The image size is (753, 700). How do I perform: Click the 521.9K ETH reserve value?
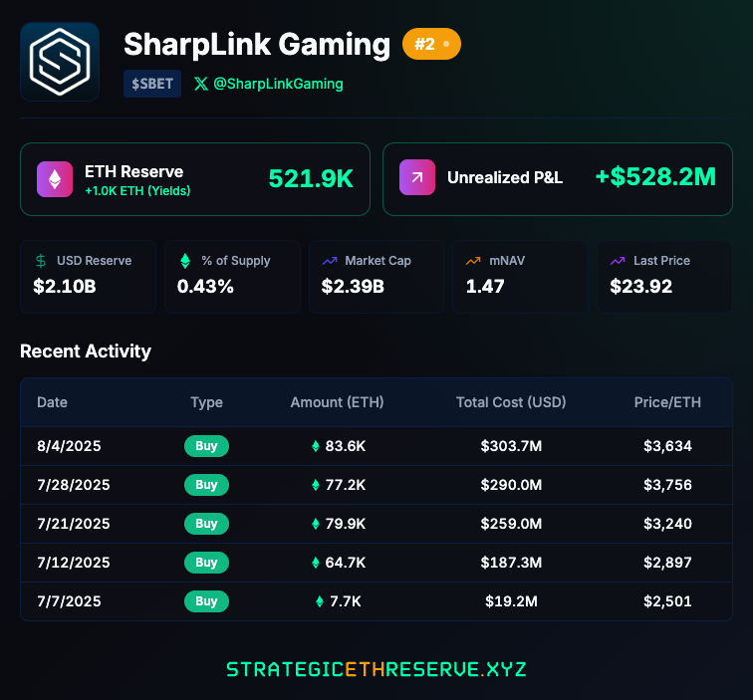pos(311,178)
